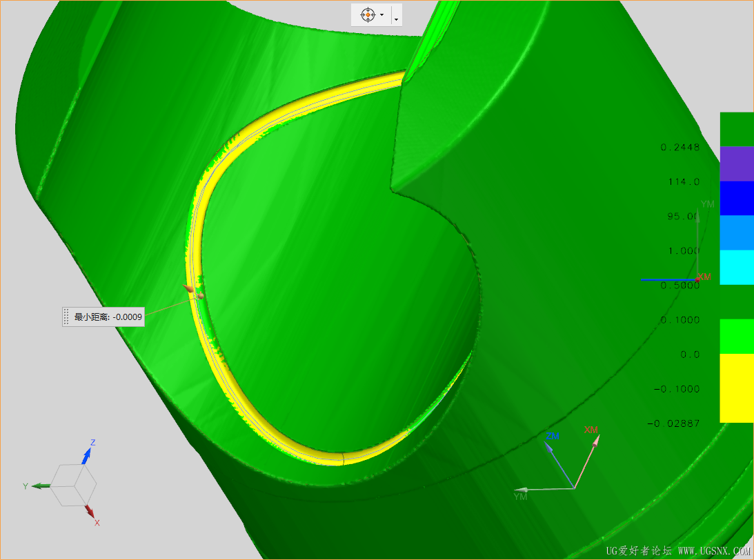Screen dimensions: 754x560
Task: Pick the dark blue legend color swatch
Action: coord(737,198)
